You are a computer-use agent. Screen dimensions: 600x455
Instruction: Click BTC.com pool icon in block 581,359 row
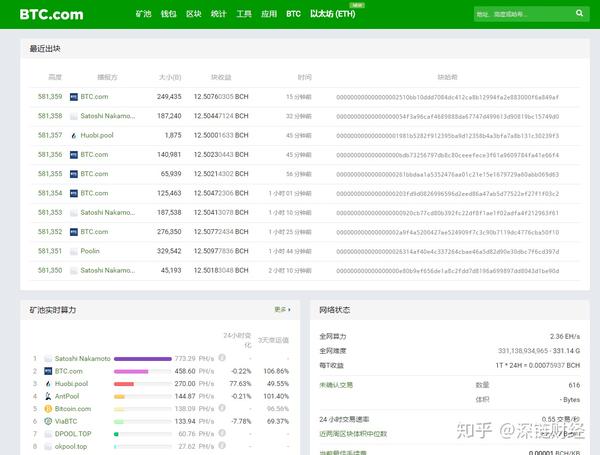[74, 97]
